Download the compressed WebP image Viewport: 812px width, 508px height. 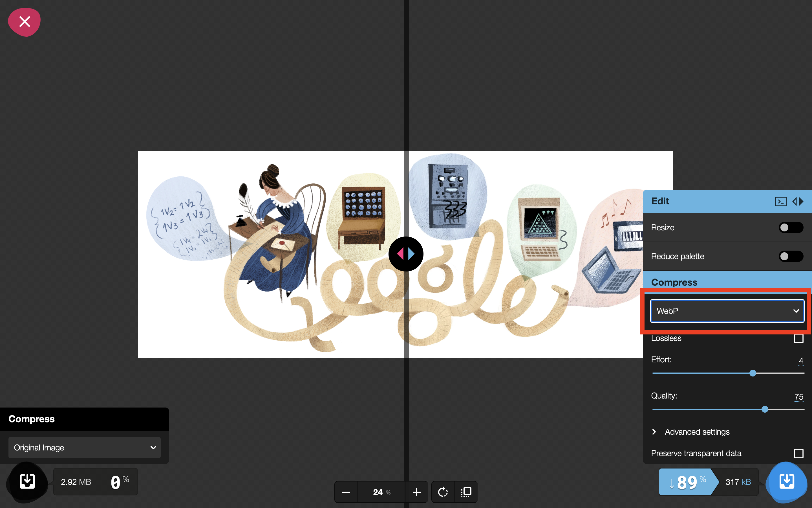pos(787,481)
